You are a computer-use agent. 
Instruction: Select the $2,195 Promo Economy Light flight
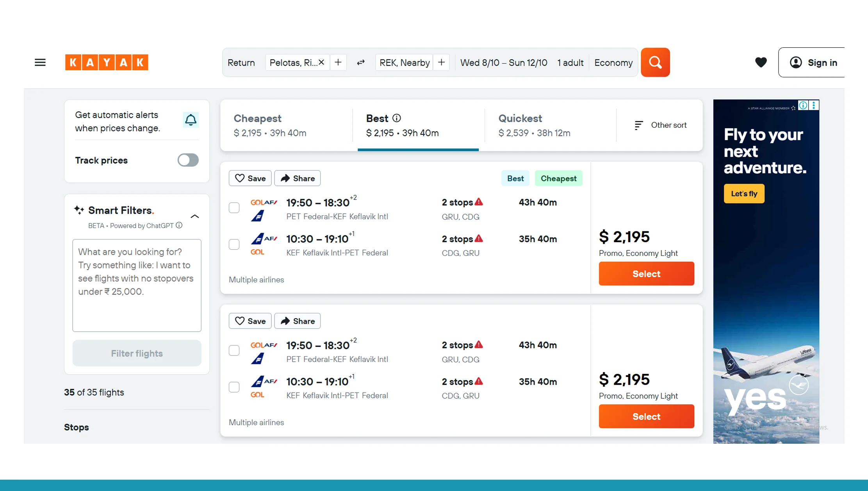[646, 273]
